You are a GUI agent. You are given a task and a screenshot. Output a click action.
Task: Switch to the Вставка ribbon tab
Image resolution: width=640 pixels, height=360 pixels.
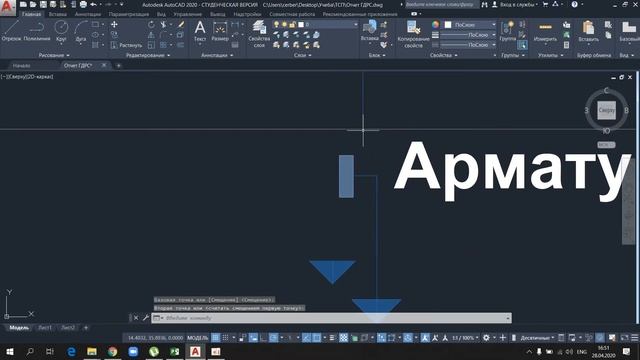click(x=58, y=14)
